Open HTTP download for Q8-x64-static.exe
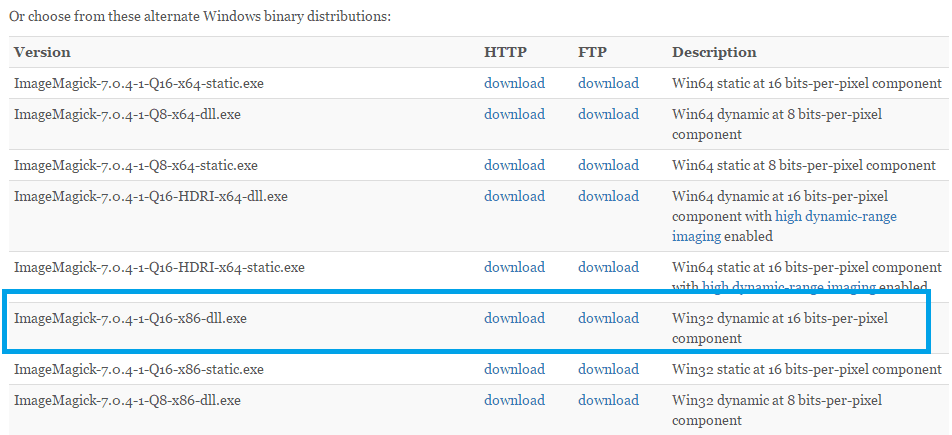952x435 pixels. tap(514, 165)
